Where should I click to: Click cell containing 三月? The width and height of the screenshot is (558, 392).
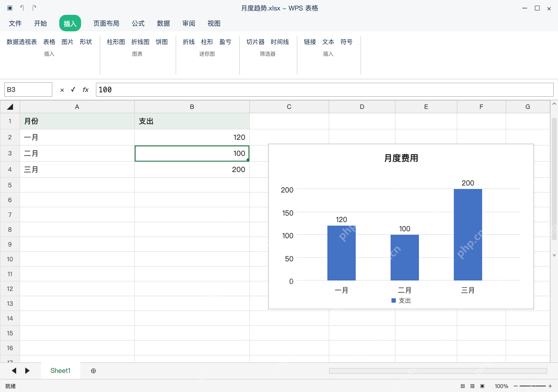coord(77,169)
